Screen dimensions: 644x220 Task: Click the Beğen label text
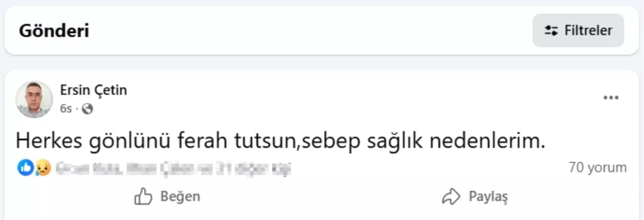(x=180, y=197)
